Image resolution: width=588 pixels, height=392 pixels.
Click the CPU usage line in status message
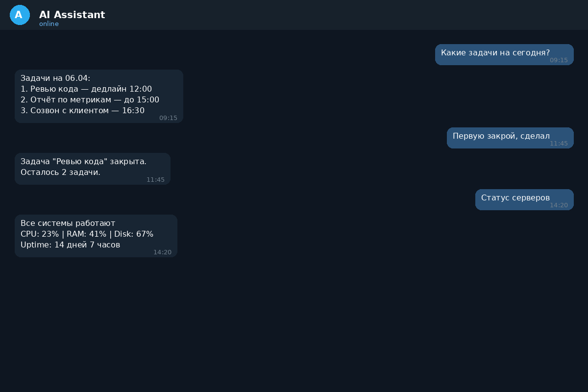[87, 234]
